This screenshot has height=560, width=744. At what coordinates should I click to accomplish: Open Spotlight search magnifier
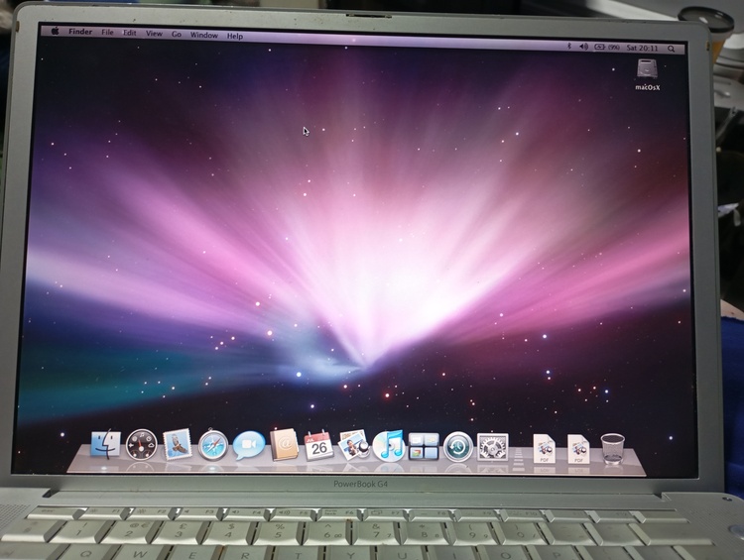click(x=671, y=49)
